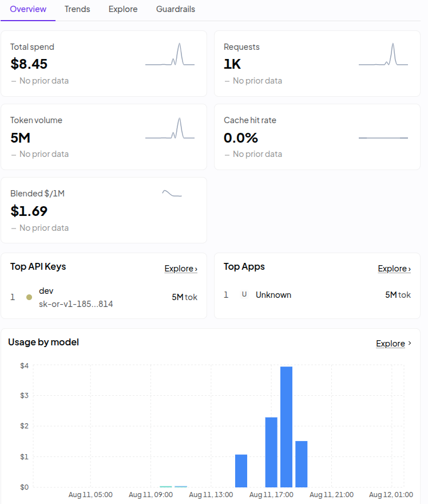This screenshot has height=504, width=428.
Task: Open Explore link in Usage by model
Action: pyautogui.click(x=390, y=343)
